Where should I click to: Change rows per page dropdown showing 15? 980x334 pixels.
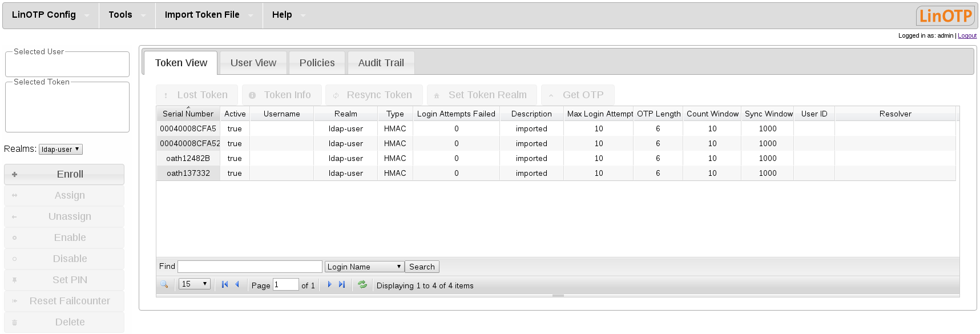click(194, 284)
